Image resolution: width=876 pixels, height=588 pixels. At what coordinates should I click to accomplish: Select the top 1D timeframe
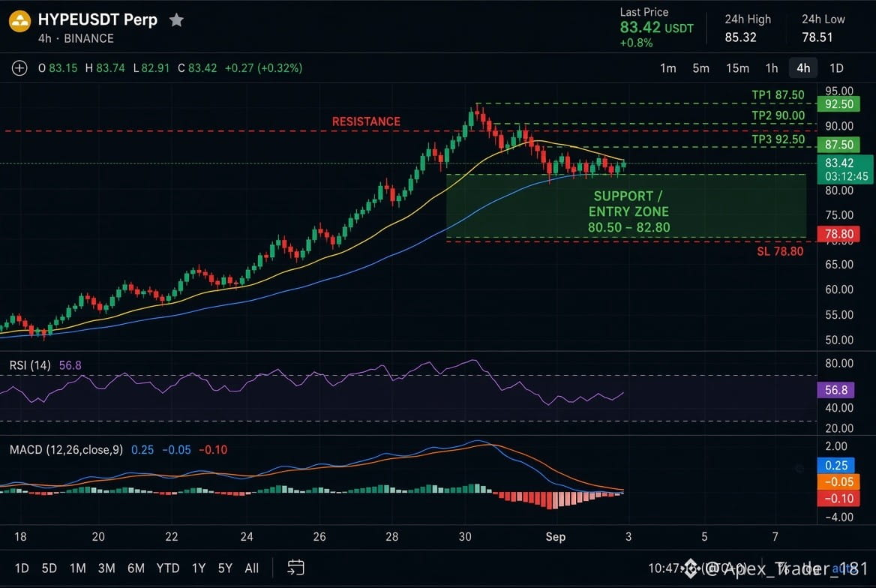point(836,68)
